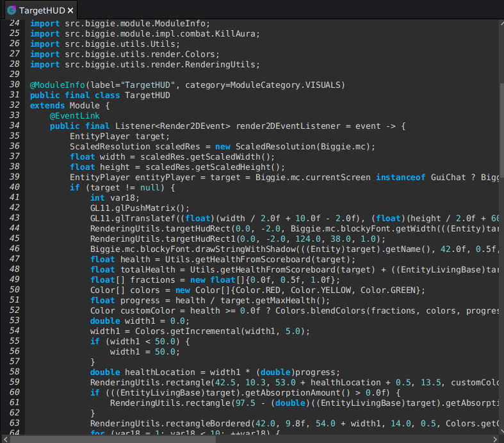Click line number 30 in the gutter

point(15,85)
